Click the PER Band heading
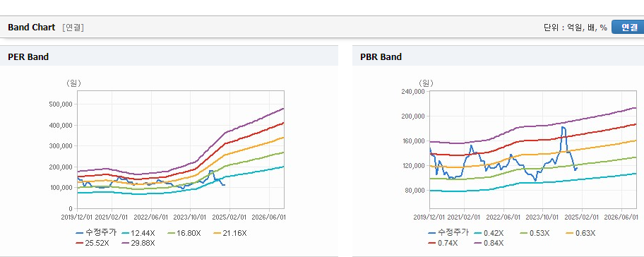The width and height of the screenshot is (644, 257). pyautogui.click(x=28, y=57)
